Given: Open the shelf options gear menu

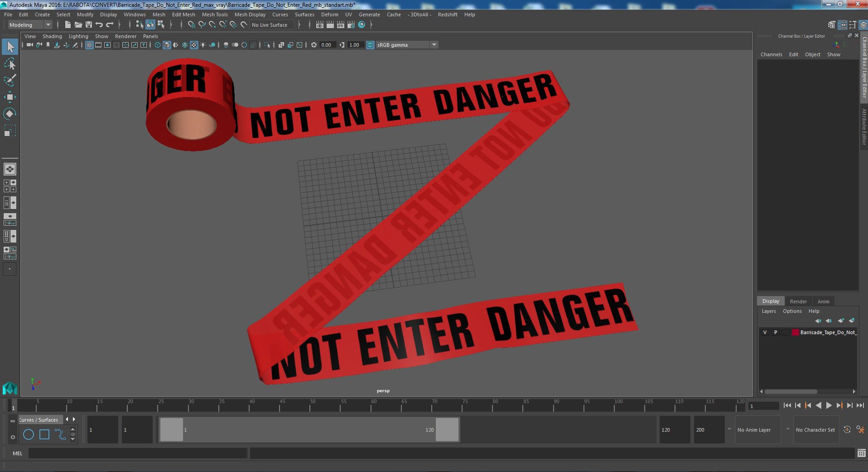Looking at the screenshot, I should [x=13, y=437].
